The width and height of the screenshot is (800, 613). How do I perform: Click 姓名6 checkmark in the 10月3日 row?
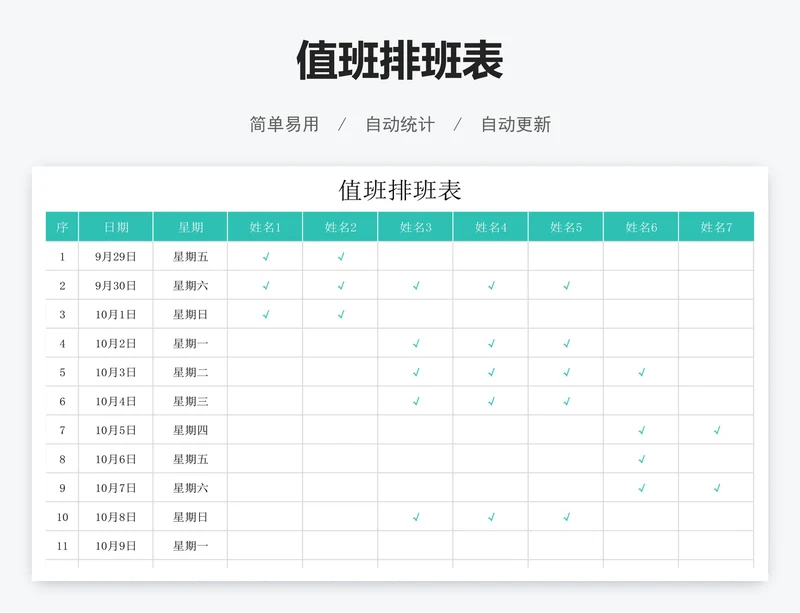tap(642, 373)
